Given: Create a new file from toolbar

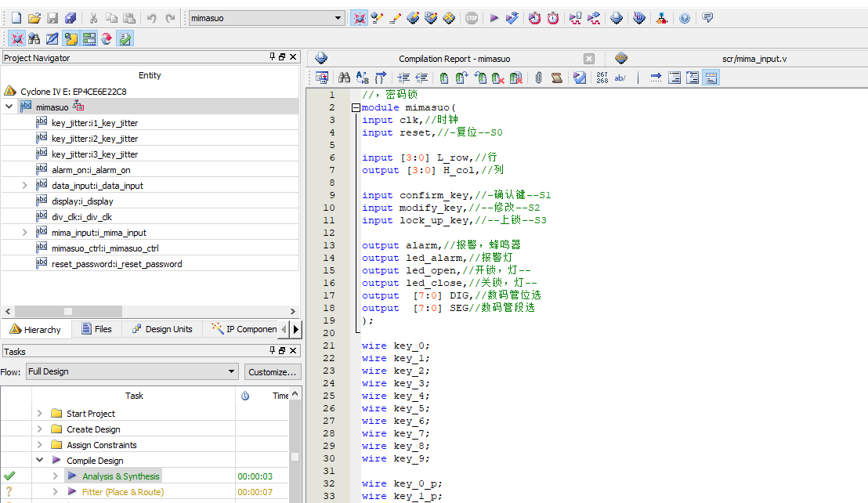Looking at the screenshot, I should click(16, 18).
